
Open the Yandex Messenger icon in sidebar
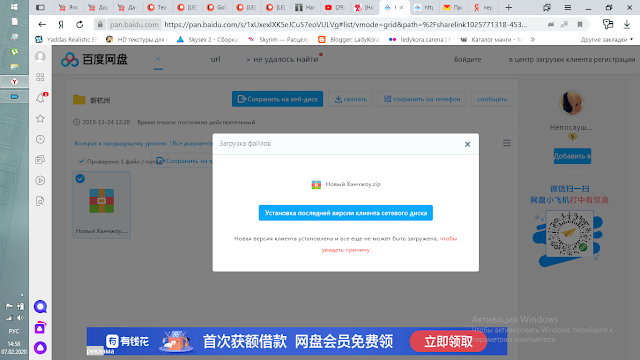coord(40,307)
